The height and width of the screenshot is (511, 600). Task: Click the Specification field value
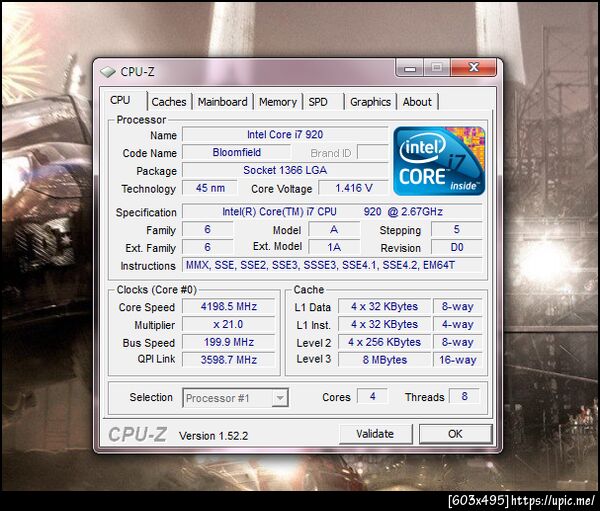click(x=332, y=212)
